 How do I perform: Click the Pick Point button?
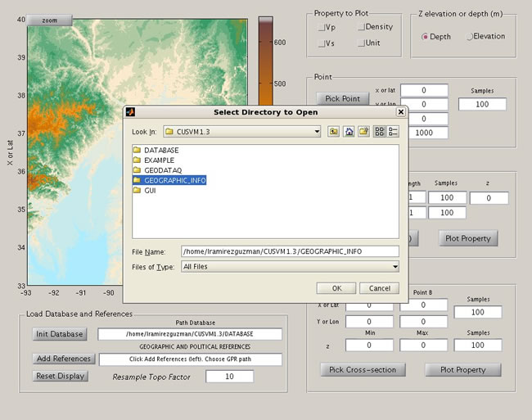(x=342, y=98)
